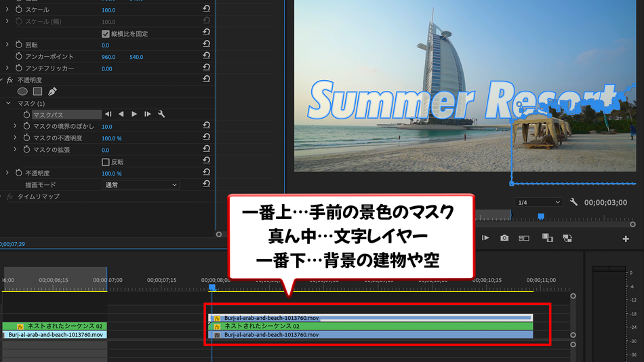
Task: Open the 描画モード dropdown
Action: [x=140, y=185]
